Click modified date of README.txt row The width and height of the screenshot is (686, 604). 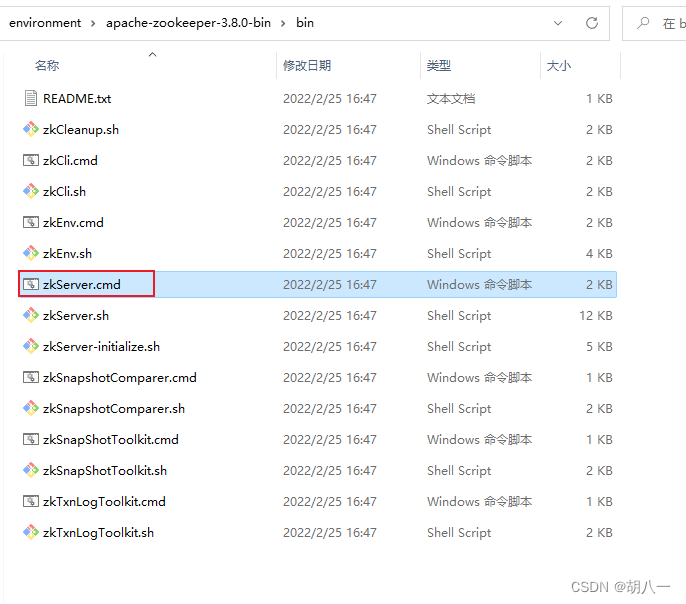click(329, 99)
